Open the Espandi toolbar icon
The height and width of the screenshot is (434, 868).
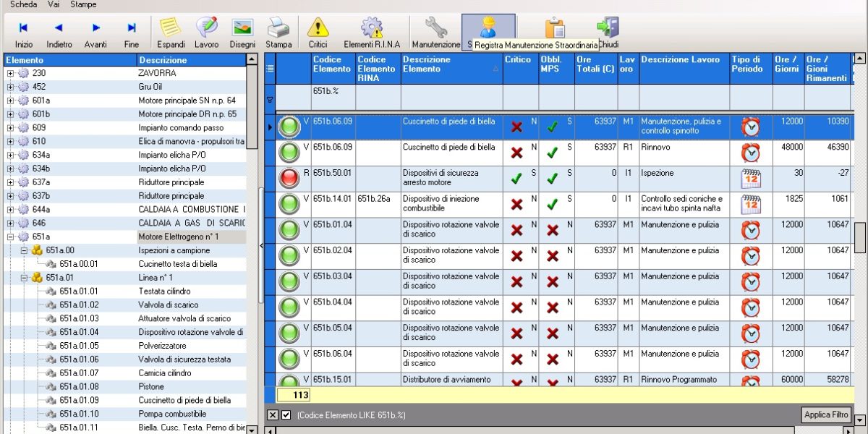(171, 33)
